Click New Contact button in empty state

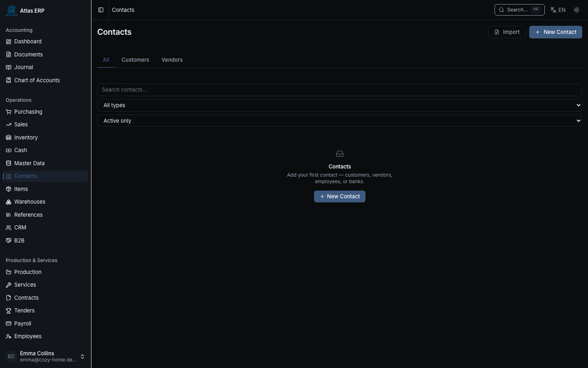point(340,196)
